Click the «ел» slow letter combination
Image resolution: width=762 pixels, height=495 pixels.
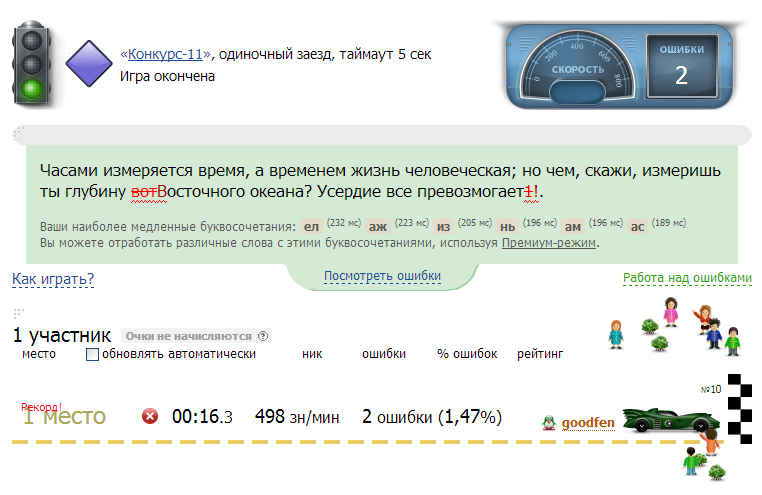click(311, 226)
